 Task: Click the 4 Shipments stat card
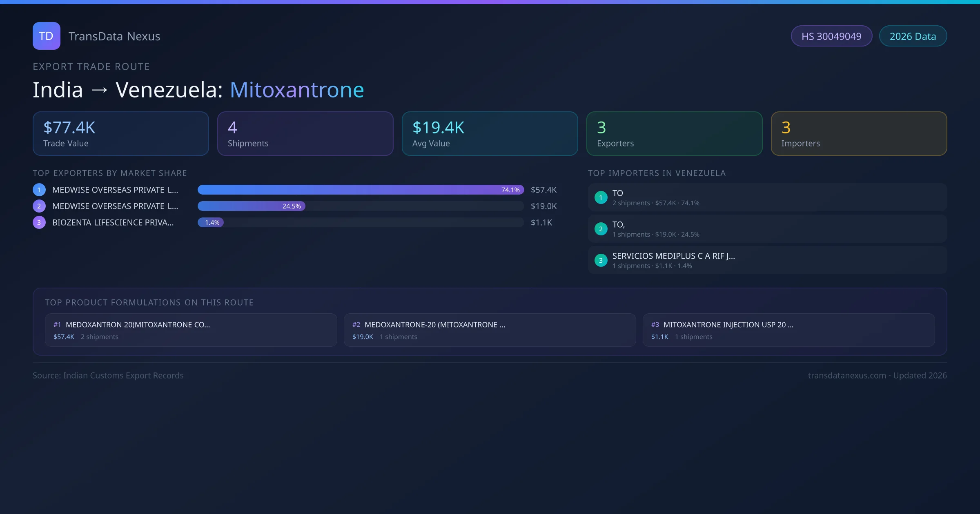(x=305, y=133)
